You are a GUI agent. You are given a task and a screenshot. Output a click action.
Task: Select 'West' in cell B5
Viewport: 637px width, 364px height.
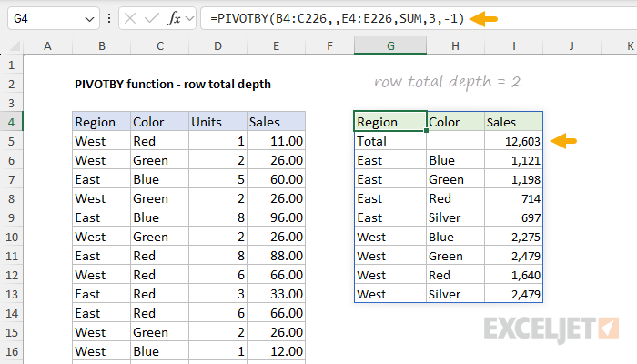coord(102,141)
